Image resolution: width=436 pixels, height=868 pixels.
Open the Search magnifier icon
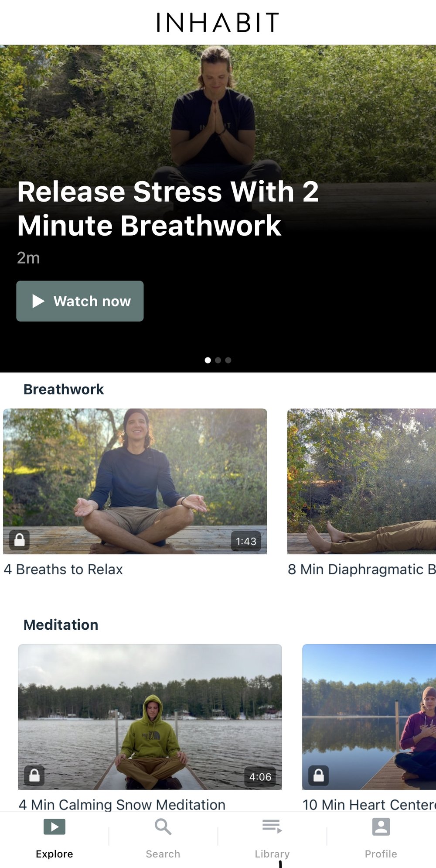pyautogui.click(x=163, y=826)
